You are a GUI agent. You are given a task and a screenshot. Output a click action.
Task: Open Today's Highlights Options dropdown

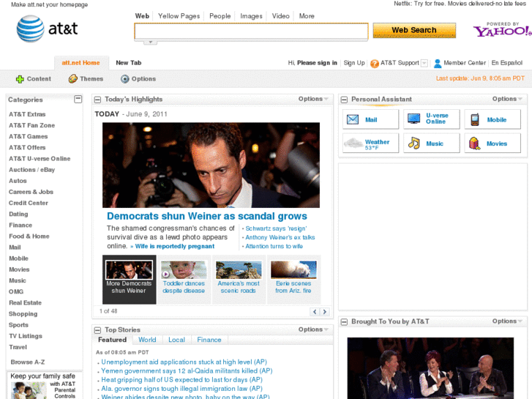tap(313, 99)
